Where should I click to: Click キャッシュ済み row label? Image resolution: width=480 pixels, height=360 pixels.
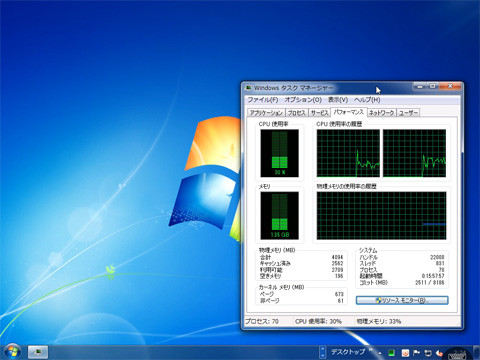[275, 263]
